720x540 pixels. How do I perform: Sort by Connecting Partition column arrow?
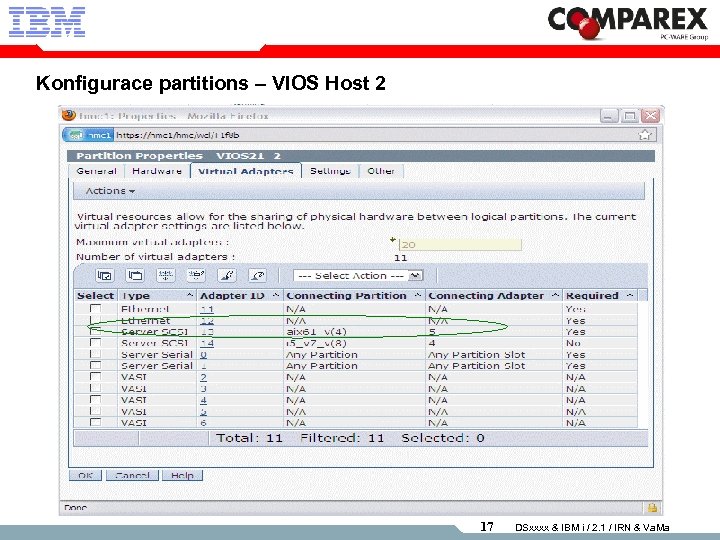tap(417, 295)
